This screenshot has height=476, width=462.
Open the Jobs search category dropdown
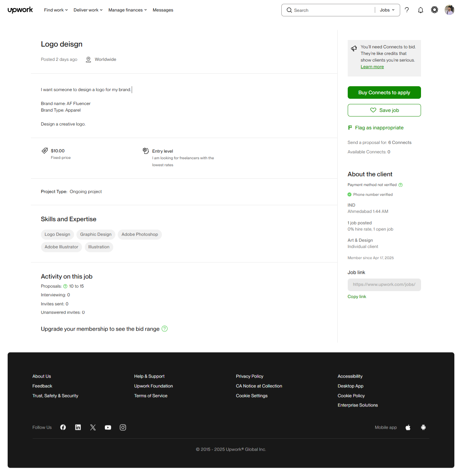[387, 10]
